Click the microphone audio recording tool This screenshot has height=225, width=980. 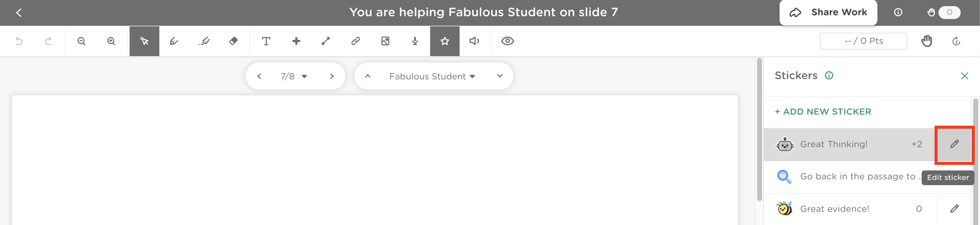pyautogui.click(x=415, y=41)
